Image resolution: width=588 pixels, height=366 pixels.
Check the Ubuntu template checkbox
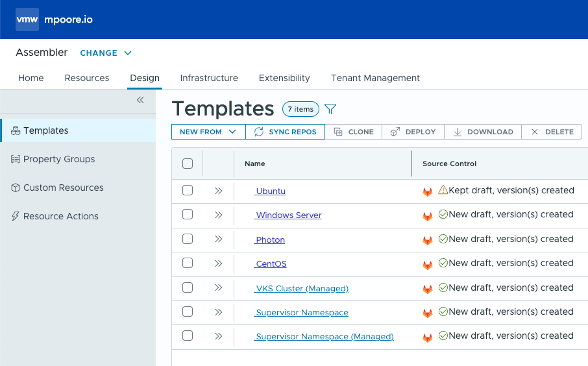pos(188,190)
